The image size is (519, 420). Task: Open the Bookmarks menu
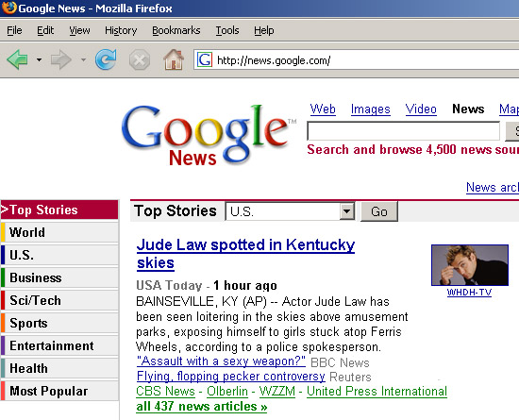pyautogui.click(x=176, y=30)
